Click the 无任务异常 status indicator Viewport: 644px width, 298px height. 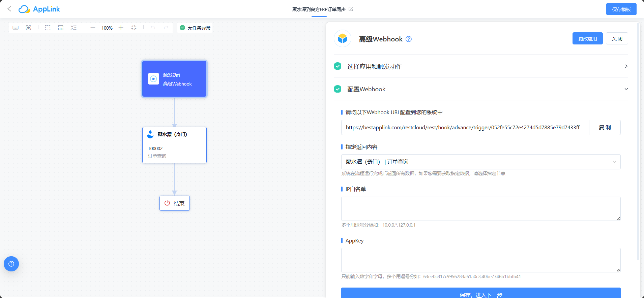195,28
